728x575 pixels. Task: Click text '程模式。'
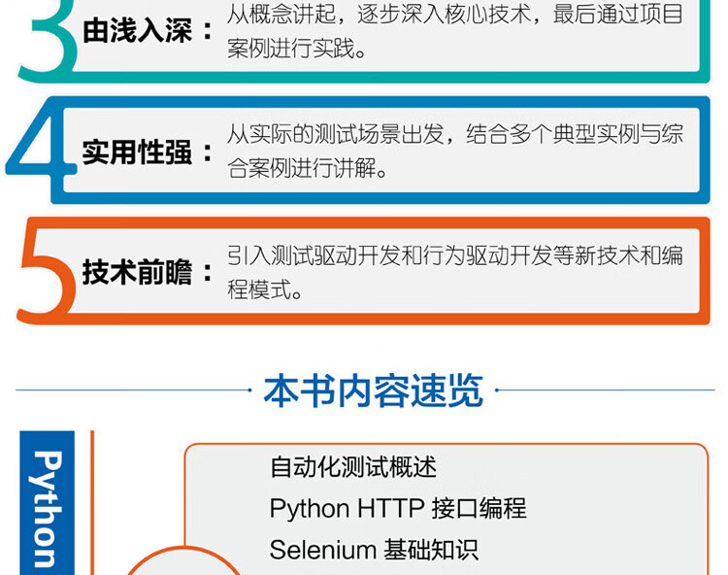(265, 289)
